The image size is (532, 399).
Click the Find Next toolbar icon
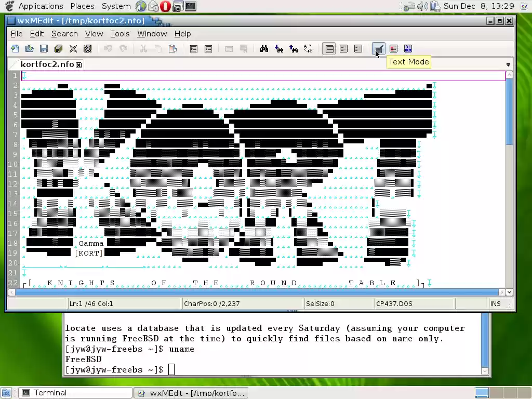pyautogui.click(x=279, y=48)
